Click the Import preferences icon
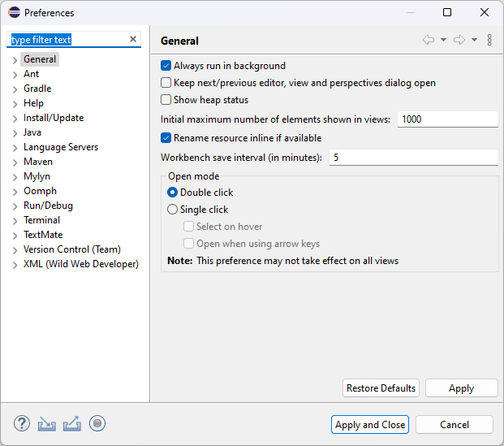This screenshot has height=446, width=504. click(x=47, y=424)
